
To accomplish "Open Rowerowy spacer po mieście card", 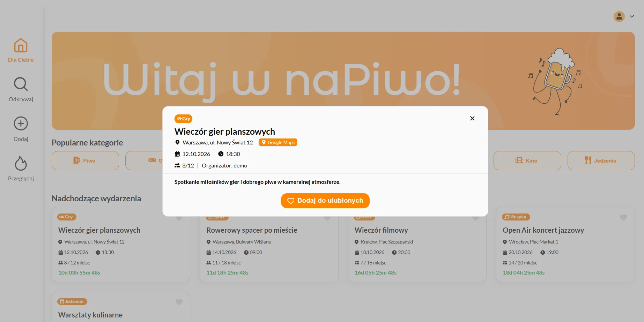I will tap(269, 245).
